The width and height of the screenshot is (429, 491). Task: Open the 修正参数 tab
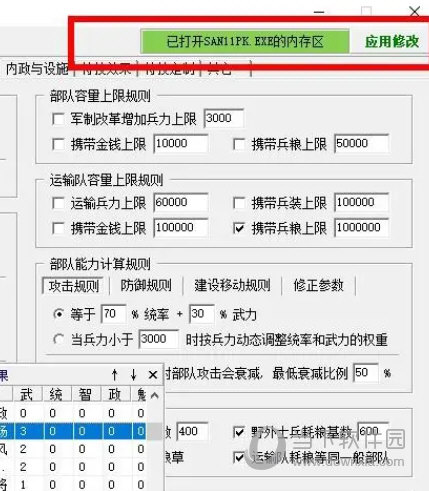point(318,285)
